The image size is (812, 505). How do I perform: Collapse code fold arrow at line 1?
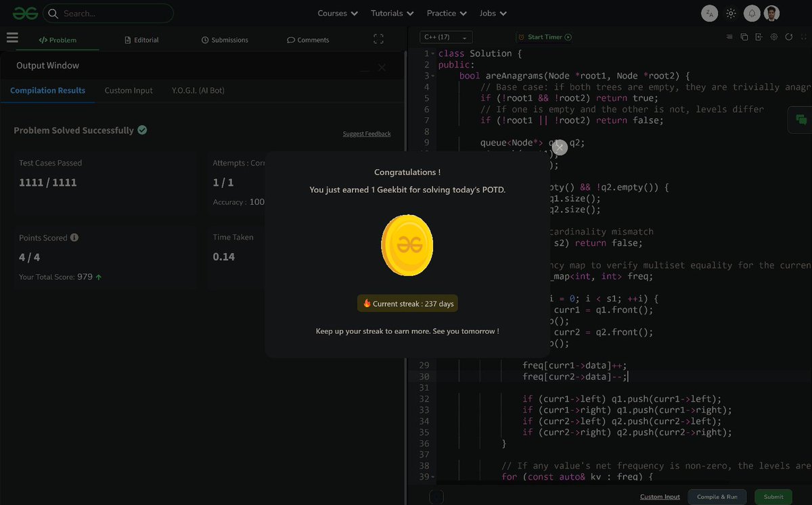pos(433,53)
